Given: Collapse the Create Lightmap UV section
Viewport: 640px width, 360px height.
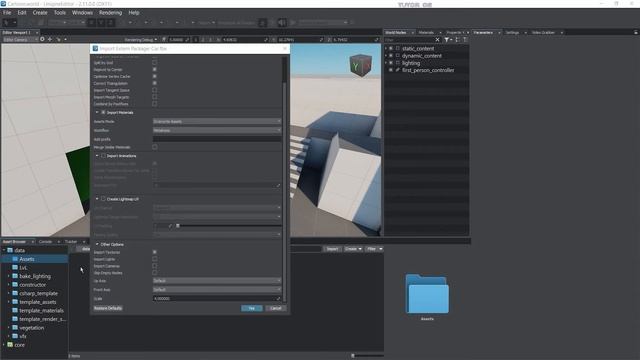Looking at the screenshot, I should (x=97, y=199).
